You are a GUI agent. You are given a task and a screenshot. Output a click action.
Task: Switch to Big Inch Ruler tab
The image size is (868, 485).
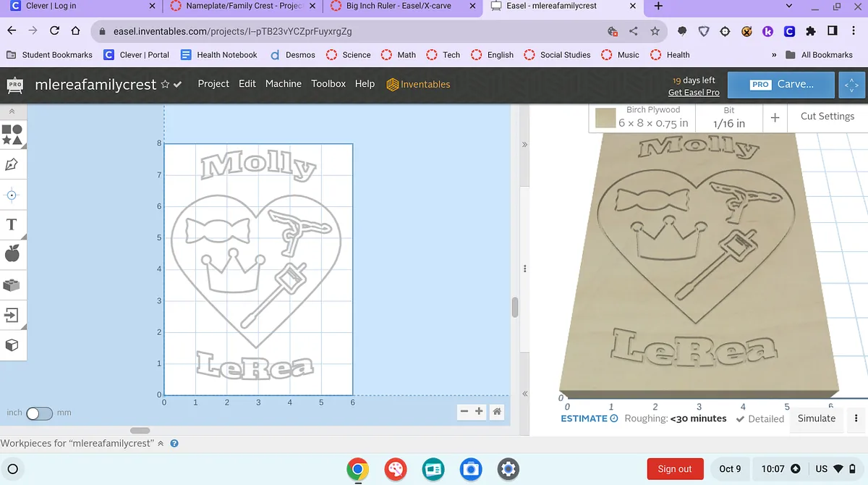click(403, 7)
